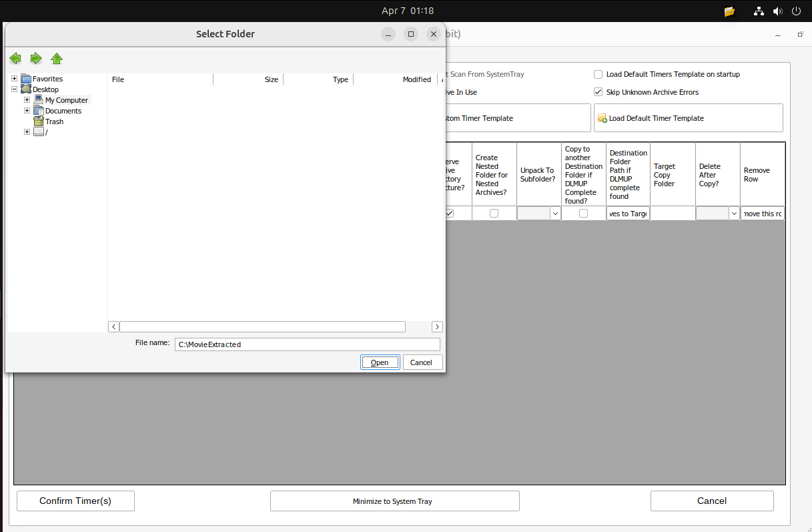Screen dimensions: 812x532
Task: Collapse the Desktop tree node
Action: click(14, 89)
